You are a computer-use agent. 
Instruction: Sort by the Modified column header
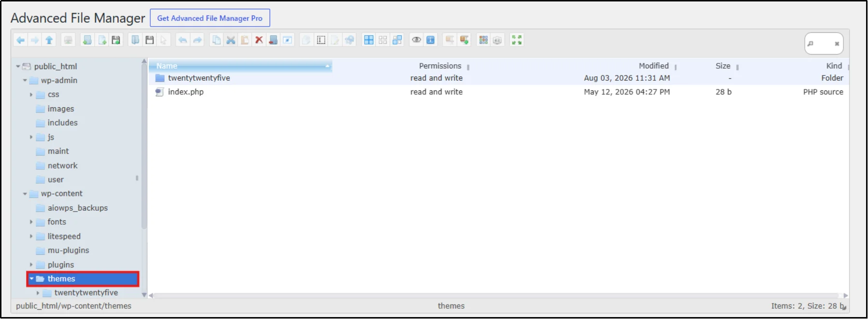(x=654, y=66)
